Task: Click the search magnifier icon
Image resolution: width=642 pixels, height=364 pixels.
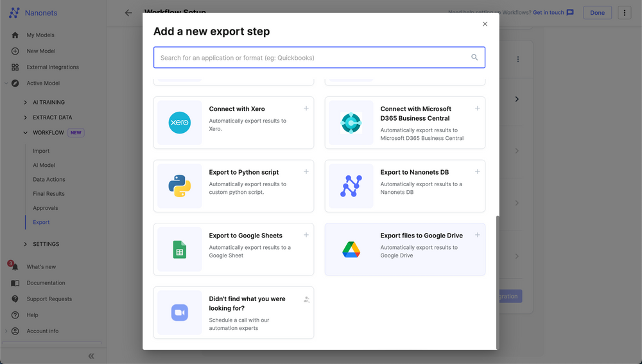Action: pos(474,57)
